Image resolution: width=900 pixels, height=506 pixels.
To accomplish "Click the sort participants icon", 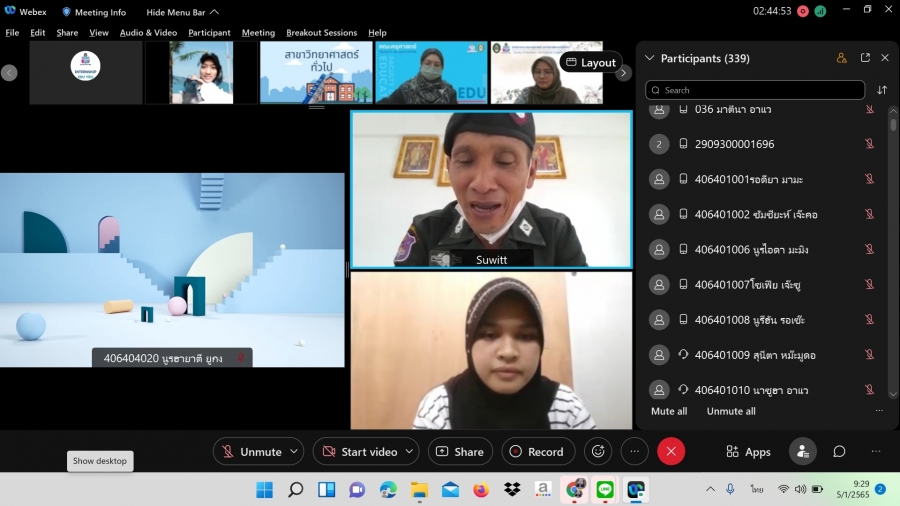I will [x=882, y=90].
